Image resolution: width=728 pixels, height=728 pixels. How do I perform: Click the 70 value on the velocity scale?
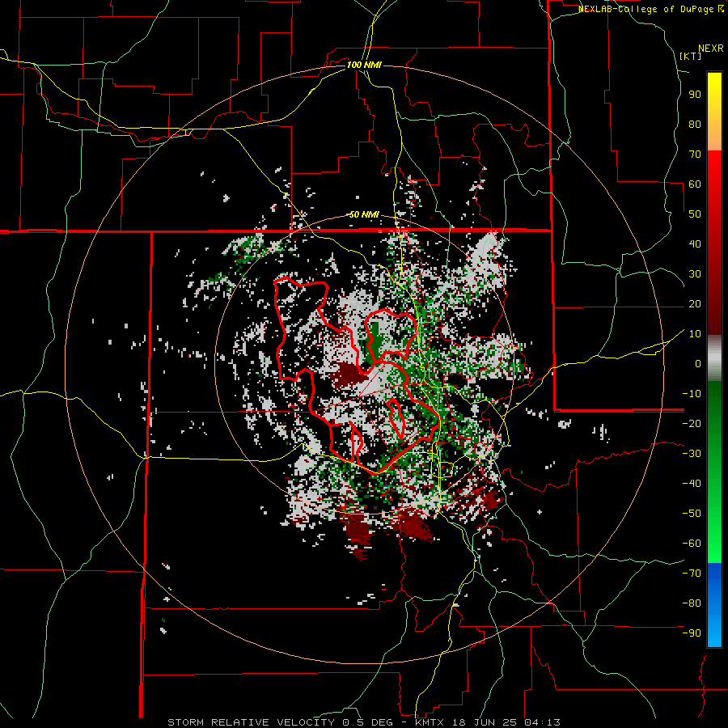[x=695, y=154]
